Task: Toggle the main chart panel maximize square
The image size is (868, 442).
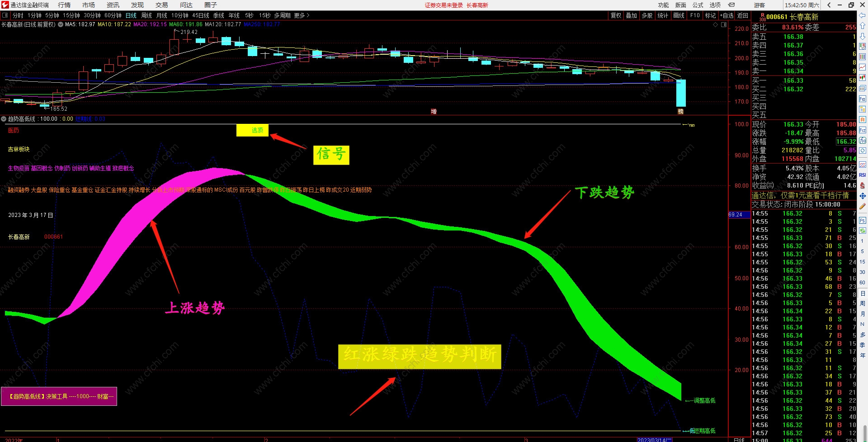Action: click(724, 25)
